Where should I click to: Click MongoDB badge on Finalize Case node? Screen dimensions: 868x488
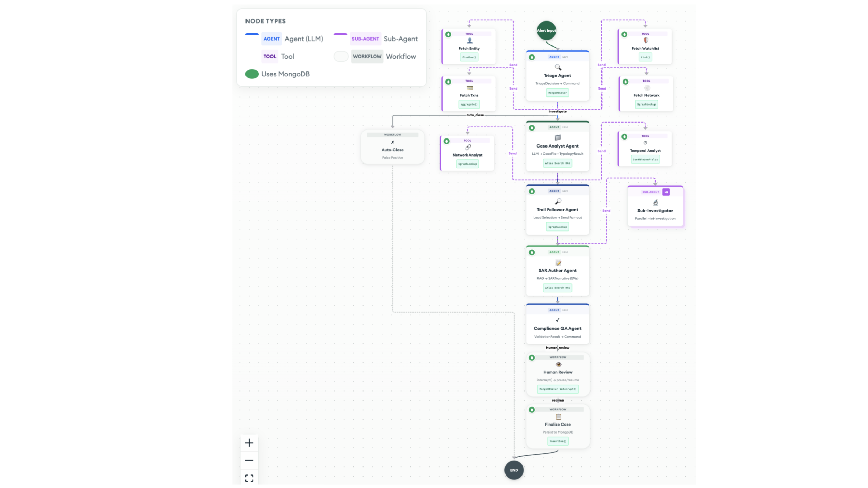coord(532,410)
